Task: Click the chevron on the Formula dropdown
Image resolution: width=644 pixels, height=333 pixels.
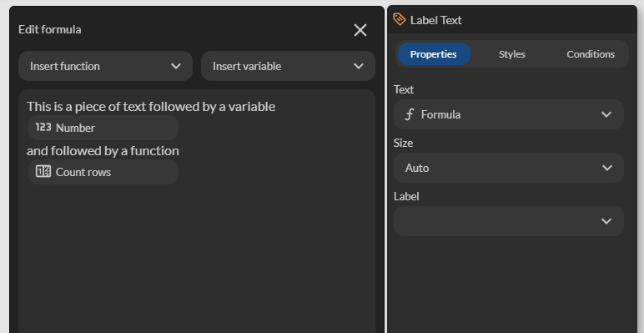Action: (606, 114)
